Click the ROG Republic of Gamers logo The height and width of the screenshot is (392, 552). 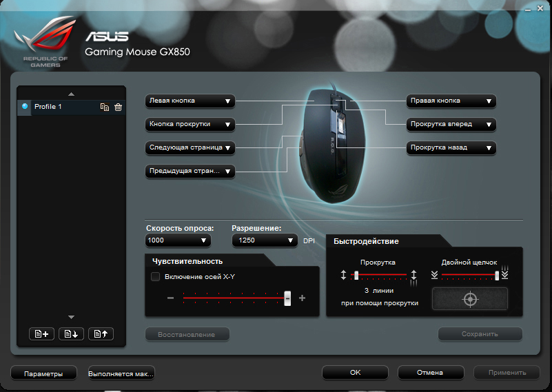click(45, 41)
